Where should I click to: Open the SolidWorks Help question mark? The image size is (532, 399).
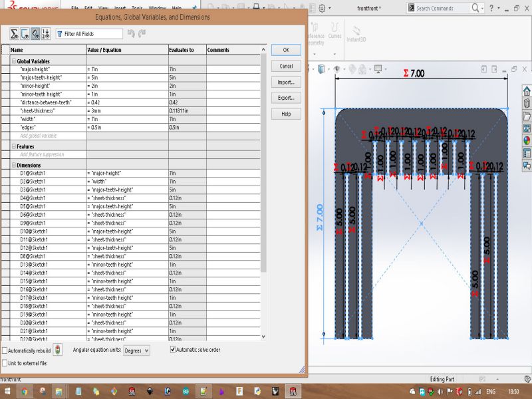point(491,8)
